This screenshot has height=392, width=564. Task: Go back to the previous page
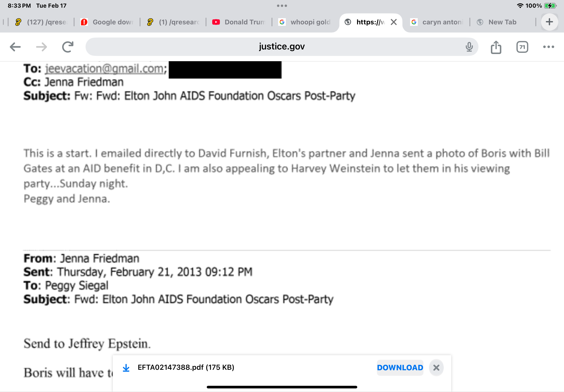point(15,47)
